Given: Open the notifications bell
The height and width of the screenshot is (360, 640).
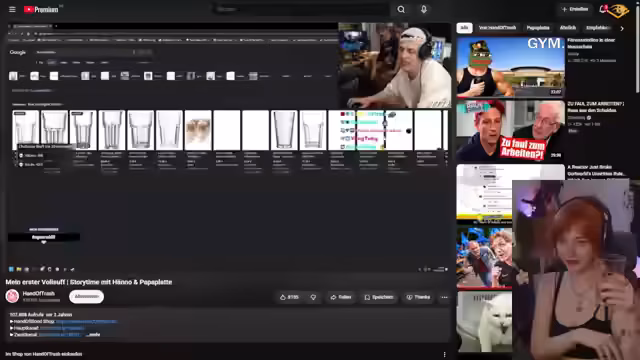Looking at the screenshot, I should pyautogui.click(x=603, y=9).
